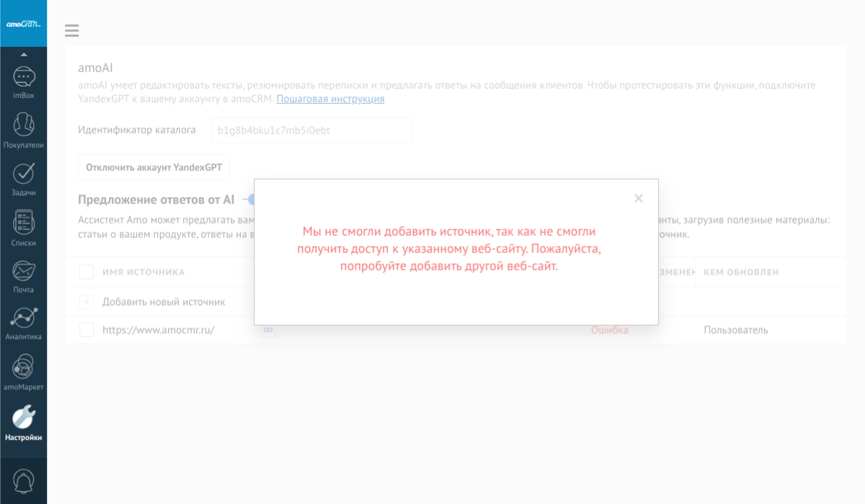Click the Идентификатор каталога input field
865x504 pixels.
[311, 131]
